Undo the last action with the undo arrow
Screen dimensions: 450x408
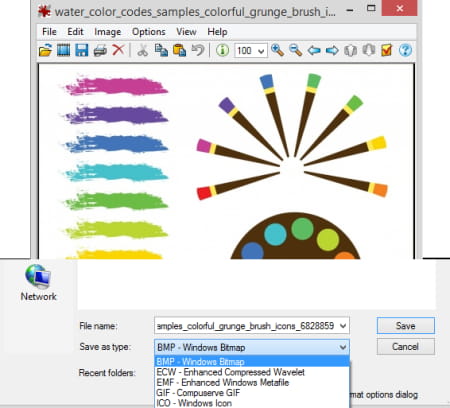click(198, 51)
